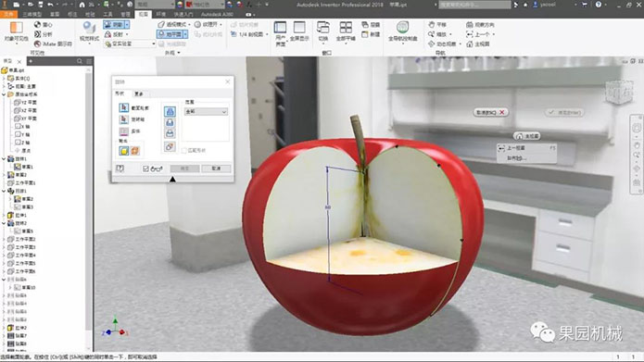Image resolution: width=644 pixels, height=362 pixels.
Task: Click the Home View icon in Navigate panel
Action: click(470, 44)
